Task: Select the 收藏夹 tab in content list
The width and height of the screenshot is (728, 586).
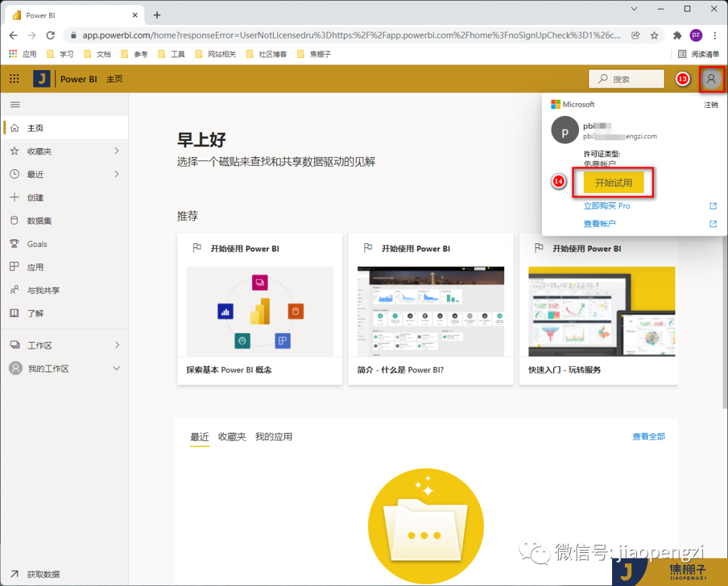Action: [x=232, y=436]
